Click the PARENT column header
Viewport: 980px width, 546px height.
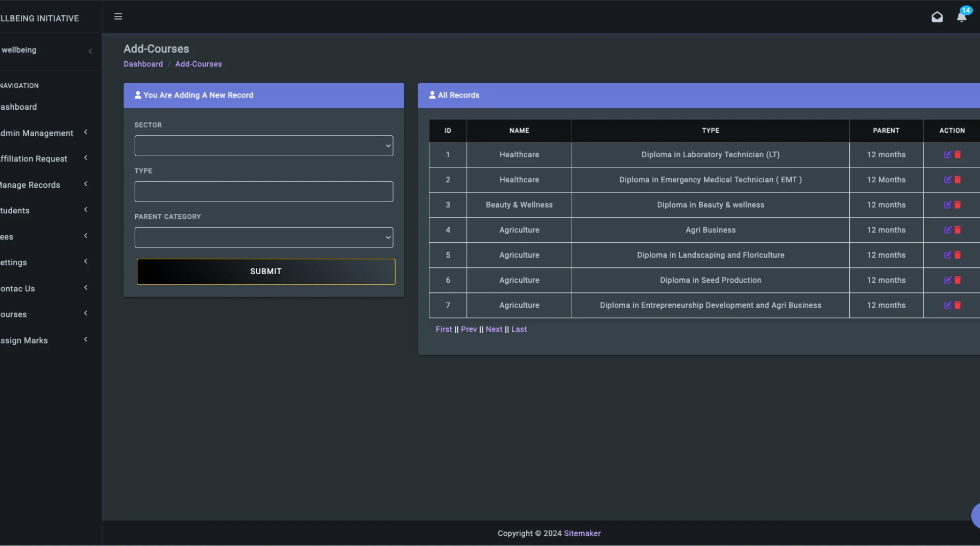pos(886,131)
